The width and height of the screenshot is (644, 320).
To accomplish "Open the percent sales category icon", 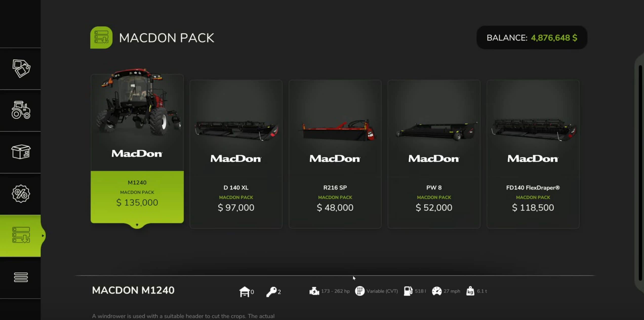I will (x=21, y=194).
